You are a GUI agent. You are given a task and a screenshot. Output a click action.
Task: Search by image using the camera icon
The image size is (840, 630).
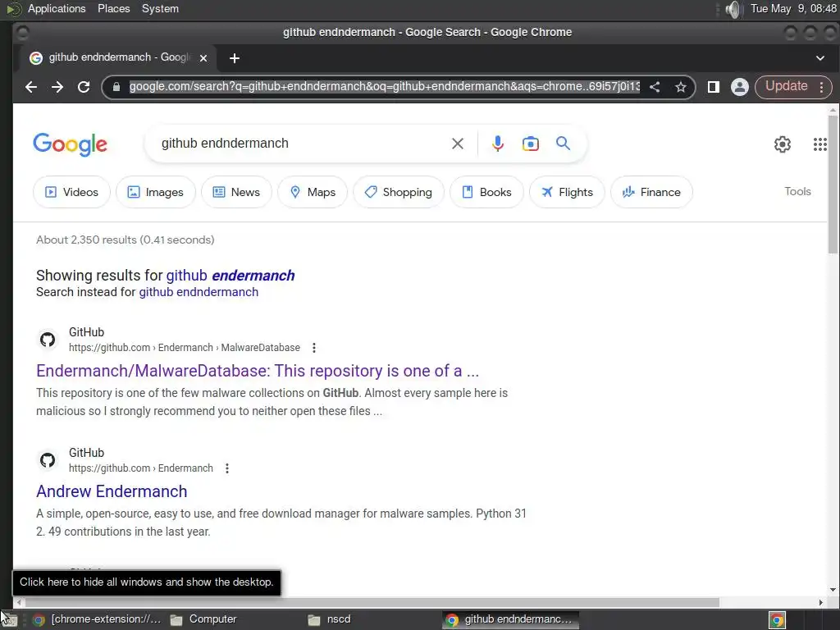(x=531, y=144)
